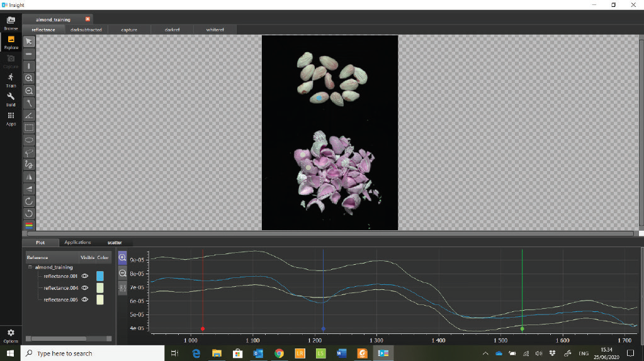
Task: Choose the rectangle selection tool
Action: point(29,128)
